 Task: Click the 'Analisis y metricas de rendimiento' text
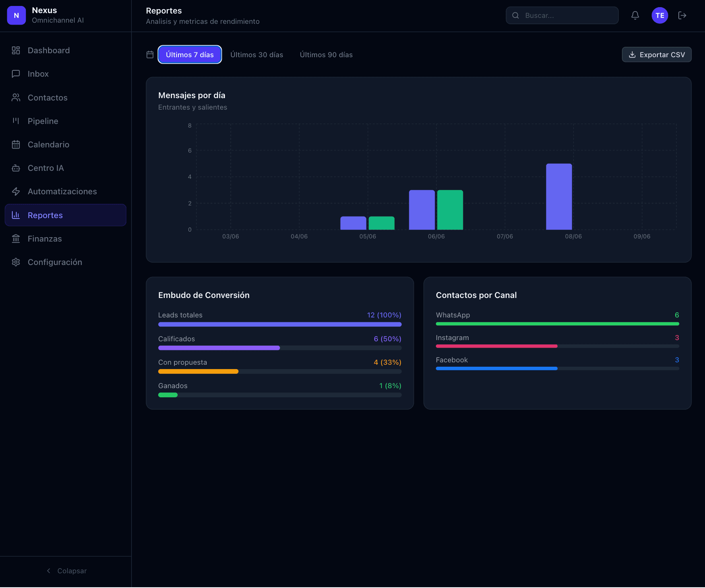coord(203,21)
